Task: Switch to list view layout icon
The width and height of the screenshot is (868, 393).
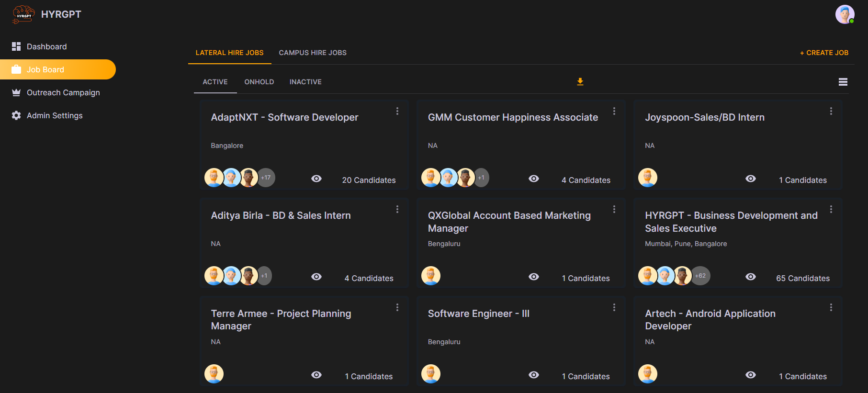Action: coord(843,82)
